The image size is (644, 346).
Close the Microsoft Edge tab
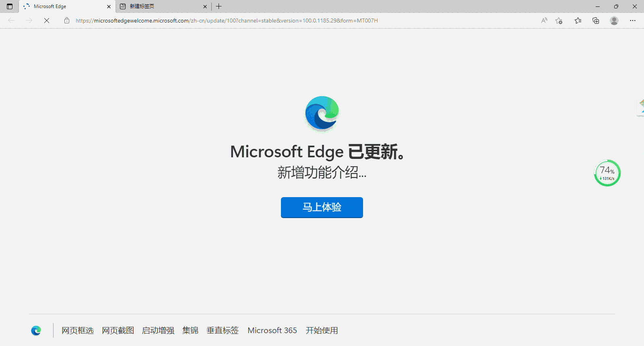(x=109, y=6)
